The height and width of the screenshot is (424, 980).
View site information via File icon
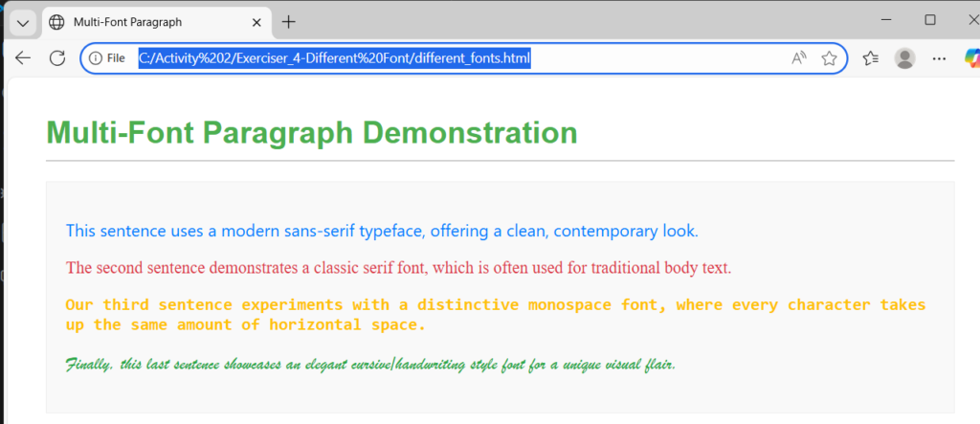click(107, 58)
